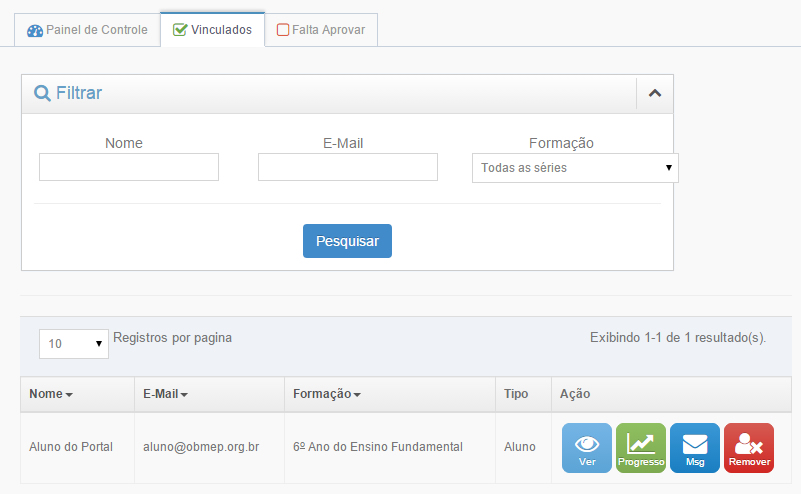Click the Nome filter input field

tap(129, 167)
